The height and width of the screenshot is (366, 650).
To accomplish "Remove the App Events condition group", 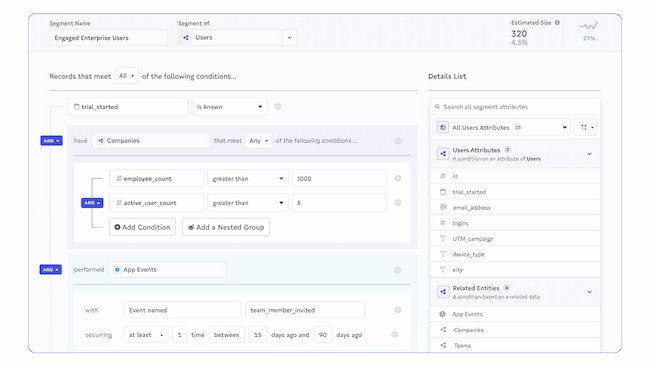I will coord(398,270).
